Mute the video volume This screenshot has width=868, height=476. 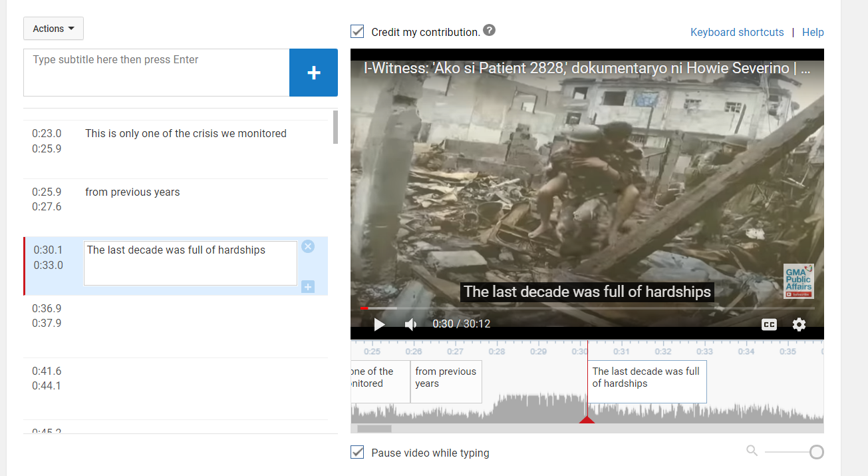click(x=411, y=324)
